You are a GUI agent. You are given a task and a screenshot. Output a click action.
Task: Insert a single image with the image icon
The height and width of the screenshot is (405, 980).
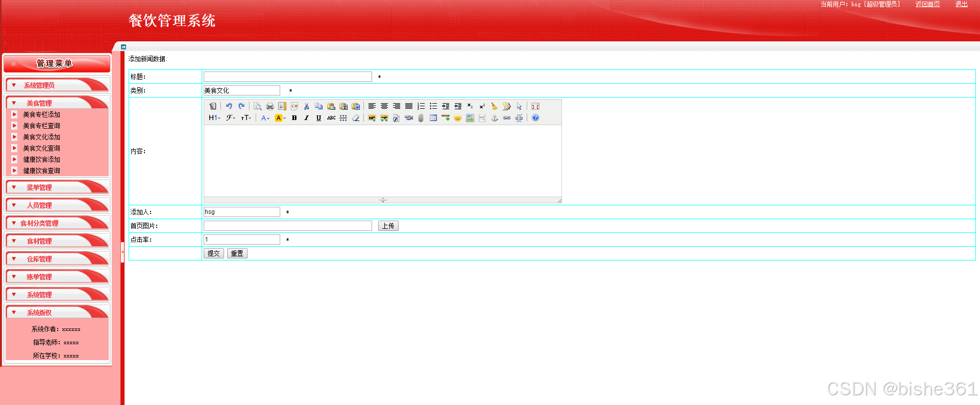372,118
